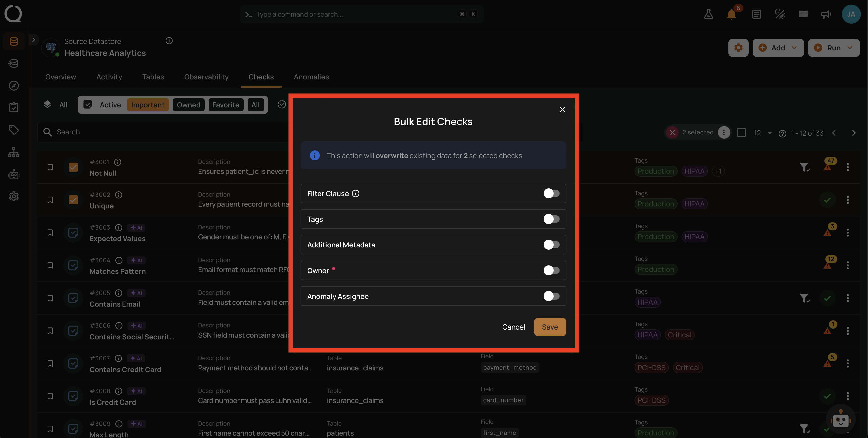Image resolution: width=868 pixels, height=438 pixels.
Task: Tick the select-all checkbox near pagination
Action: 741,132
